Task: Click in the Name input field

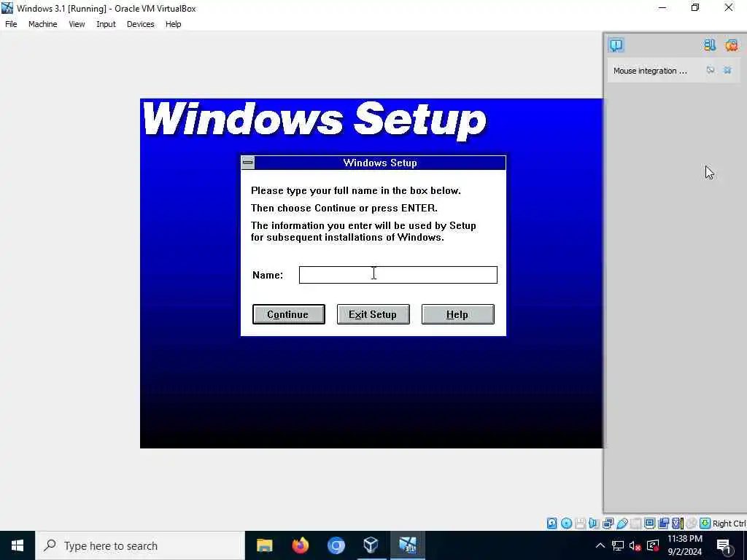Action: tap(398, 275)
